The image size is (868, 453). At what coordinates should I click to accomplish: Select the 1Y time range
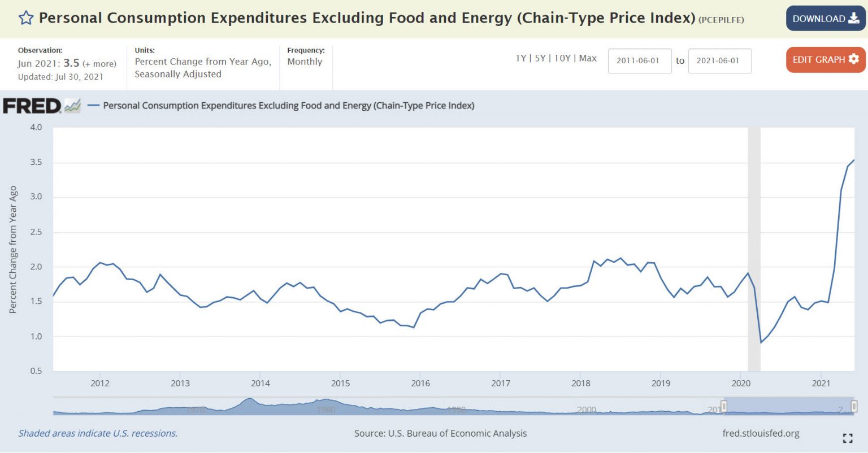(520, 58)
